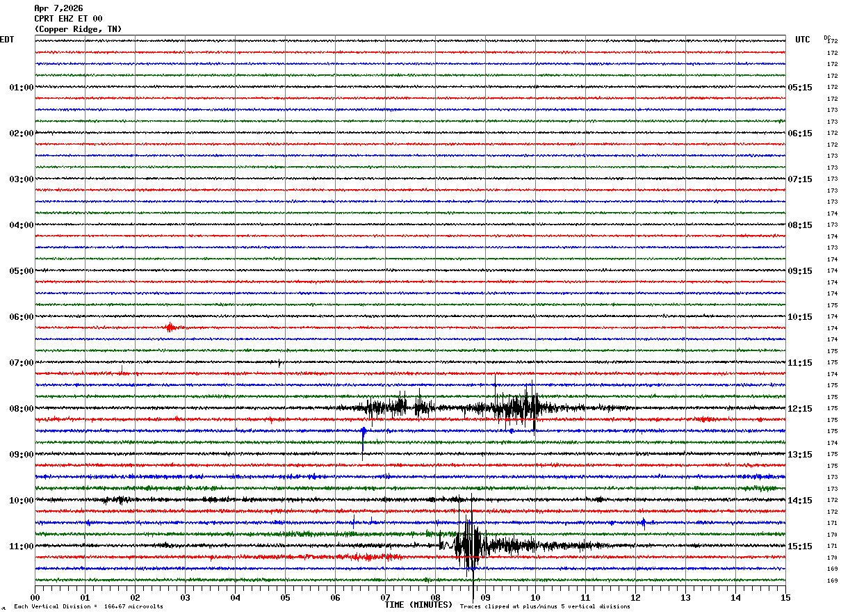This screenshot has width=841, height=616.
Task: Click minute tick label 07 on x-axis
Action: coord(385,597)
